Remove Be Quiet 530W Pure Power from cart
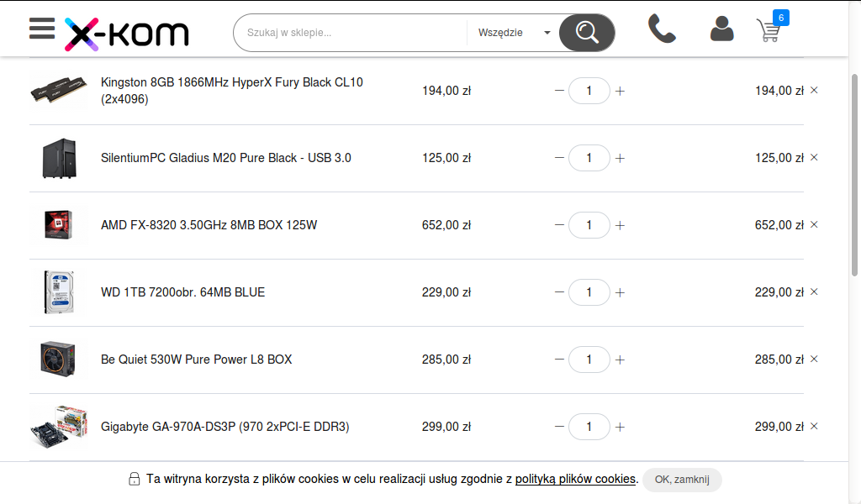861x504 pixels. click(x=814, y=359)
